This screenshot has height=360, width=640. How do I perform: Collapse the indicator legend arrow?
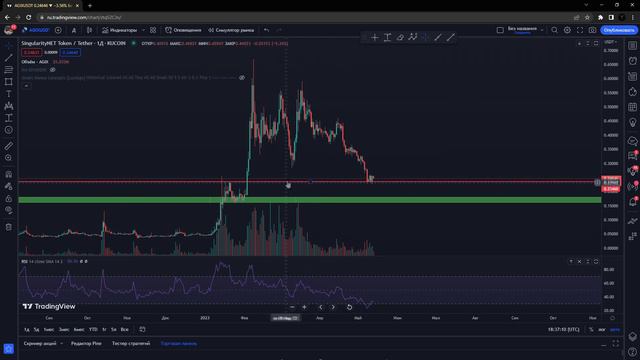coord(26,86)
